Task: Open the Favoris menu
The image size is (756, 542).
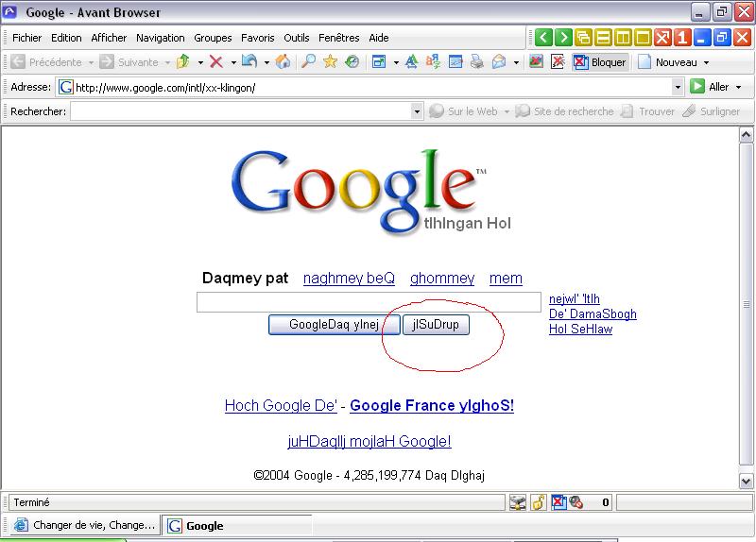Action: point(257,38)
